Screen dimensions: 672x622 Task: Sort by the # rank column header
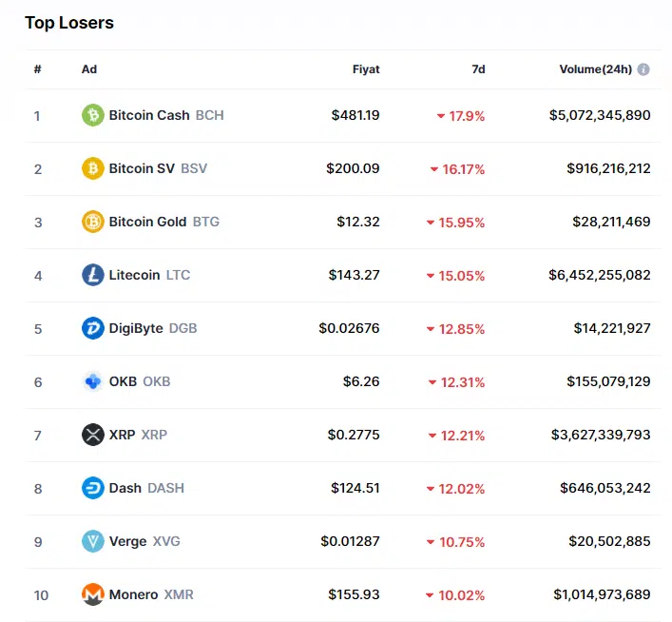tap(38, 69)
